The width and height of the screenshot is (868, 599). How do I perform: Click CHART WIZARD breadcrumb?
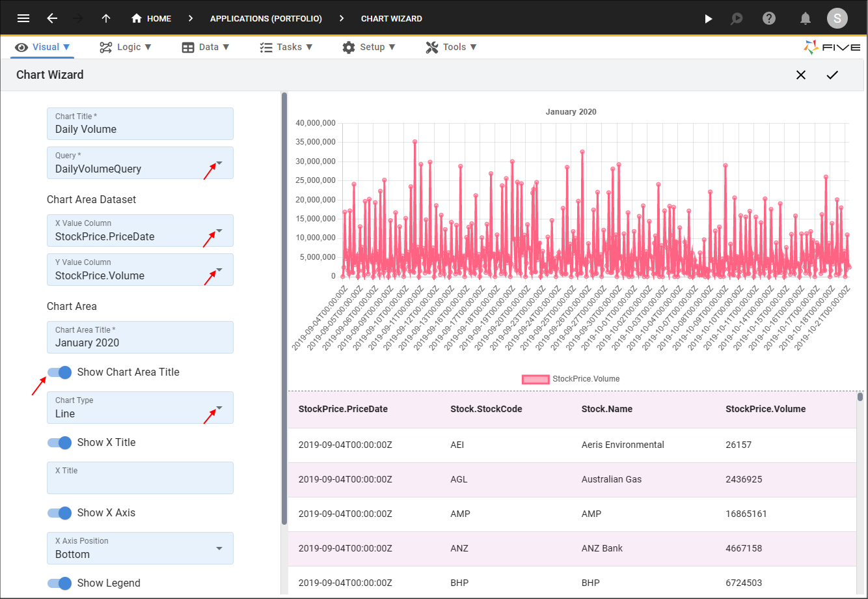pyautogui.click(x=392, y=19)
